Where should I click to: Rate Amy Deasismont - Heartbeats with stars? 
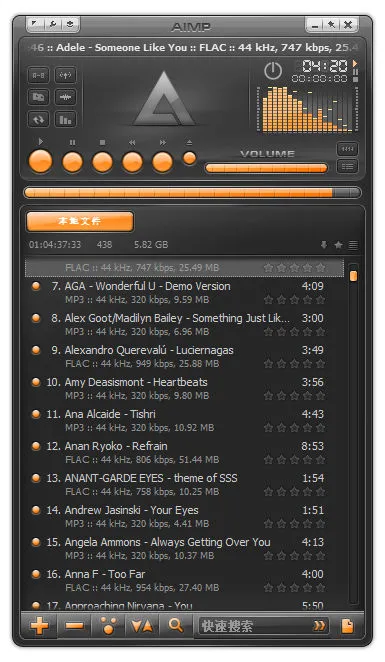295,396
